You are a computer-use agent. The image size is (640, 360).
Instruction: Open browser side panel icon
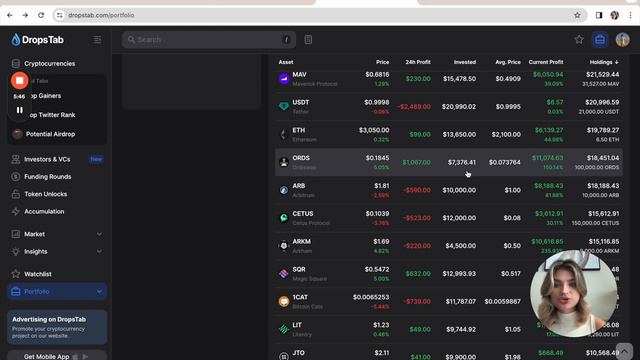click(599, 15)
